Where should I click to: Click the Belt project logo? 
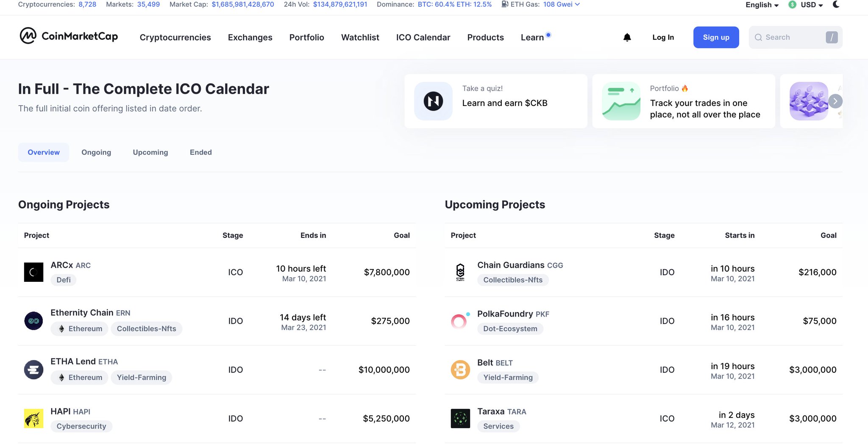point(460,370)
